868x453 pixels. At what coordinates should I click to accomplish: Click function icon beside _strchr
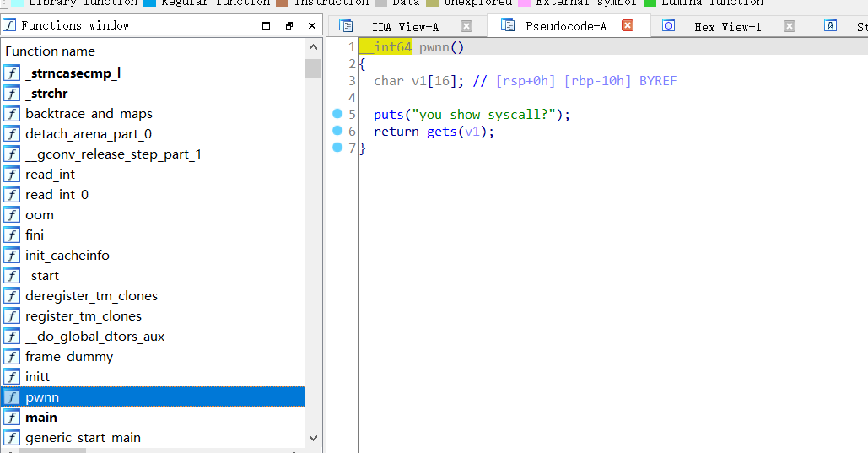[x=12, y=93]
